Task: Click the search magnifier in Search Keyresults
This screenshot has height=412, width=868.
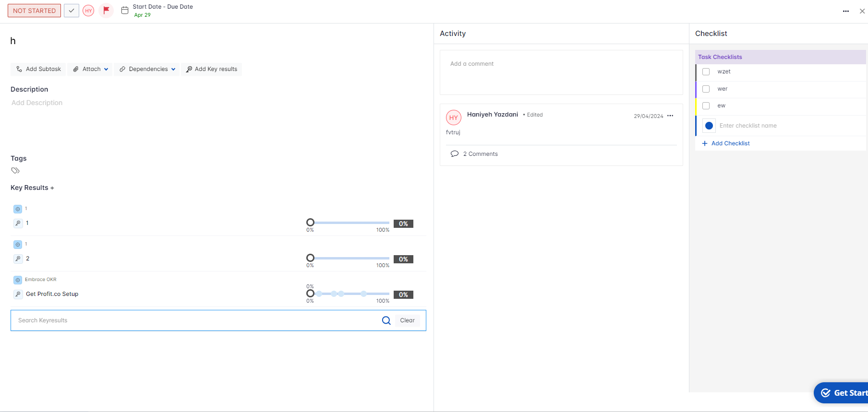Action: click(386, 320)
